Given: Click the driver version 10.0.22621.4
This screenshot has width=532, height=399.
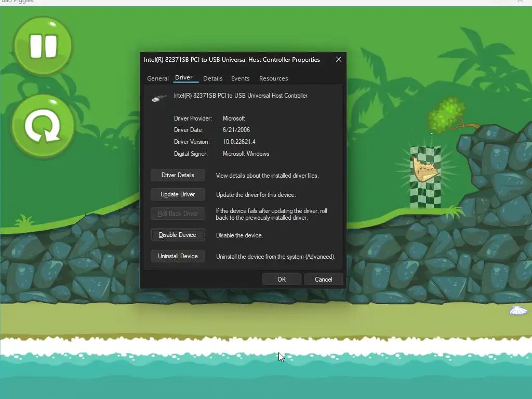Looking at the screenshot, I should (239, 142).
